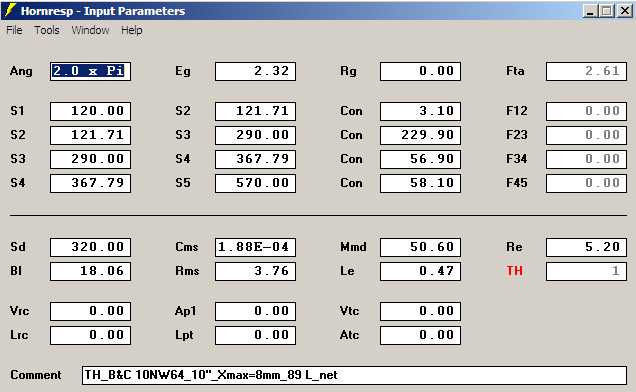Click the Cms label

pyautogui.click(x=187, y=247)
